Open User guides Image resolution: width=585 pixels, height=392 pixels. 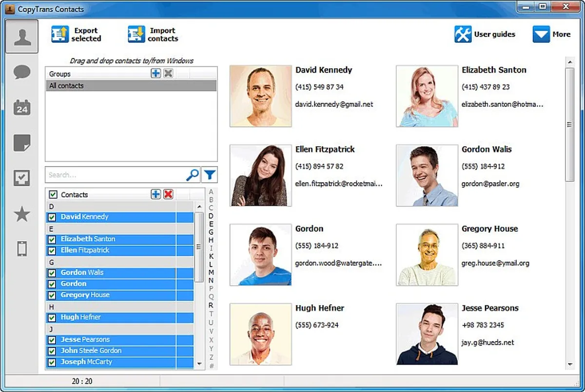tap(485, 34)
